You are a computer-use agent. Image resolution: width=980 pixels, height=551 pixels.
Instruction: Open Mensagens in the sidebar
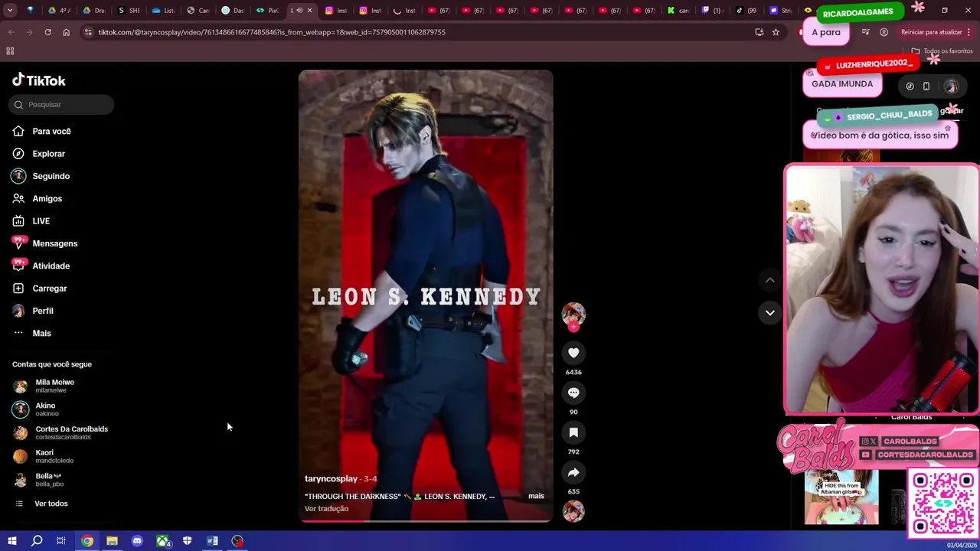tap(44, 243)
